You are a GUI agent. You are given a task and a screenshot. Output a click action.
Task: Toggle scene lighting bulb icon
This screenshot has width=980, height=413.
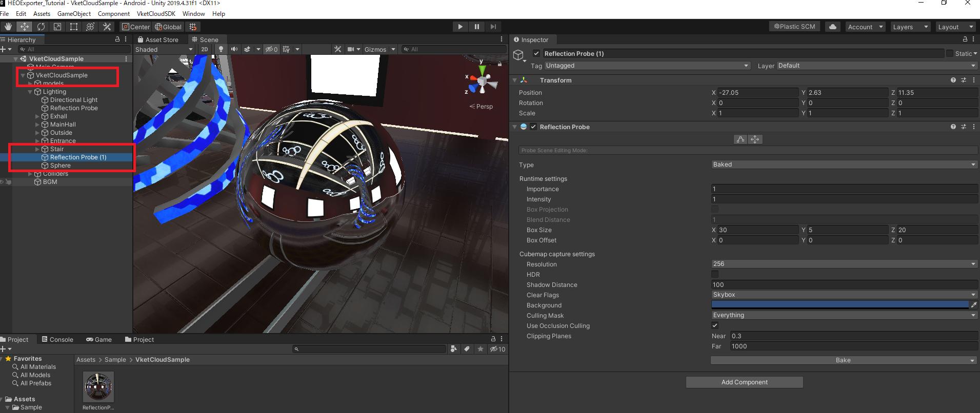click(221, 49)
